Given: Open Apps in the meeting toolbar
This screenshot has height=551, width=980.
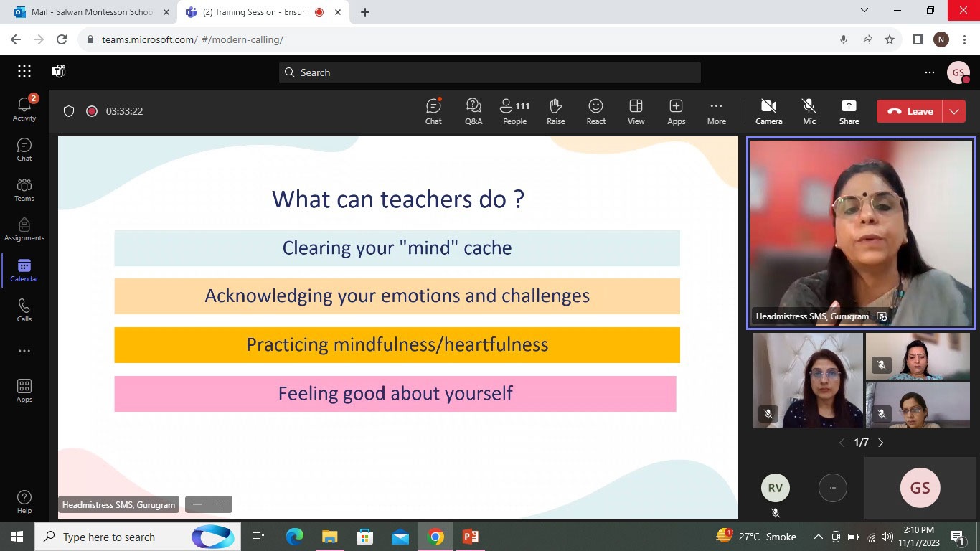Looking at the screenshot, I should click(x=676, y=111).
